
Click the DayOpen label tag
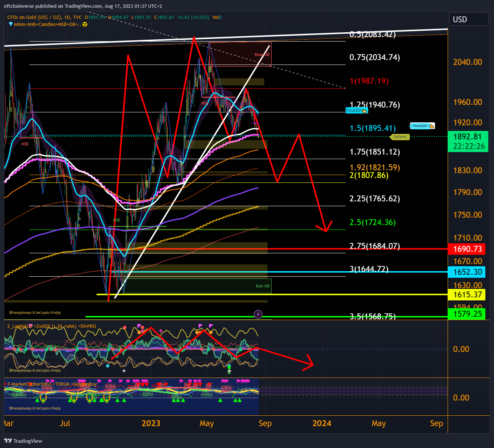(x=399, y=137)
